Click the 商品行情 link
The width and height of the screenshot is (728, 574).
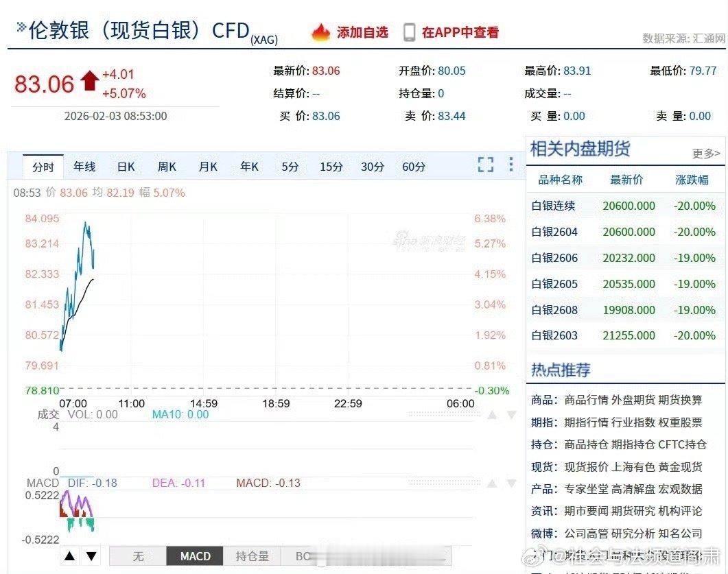pyautogui.click(x=586, y=400)
